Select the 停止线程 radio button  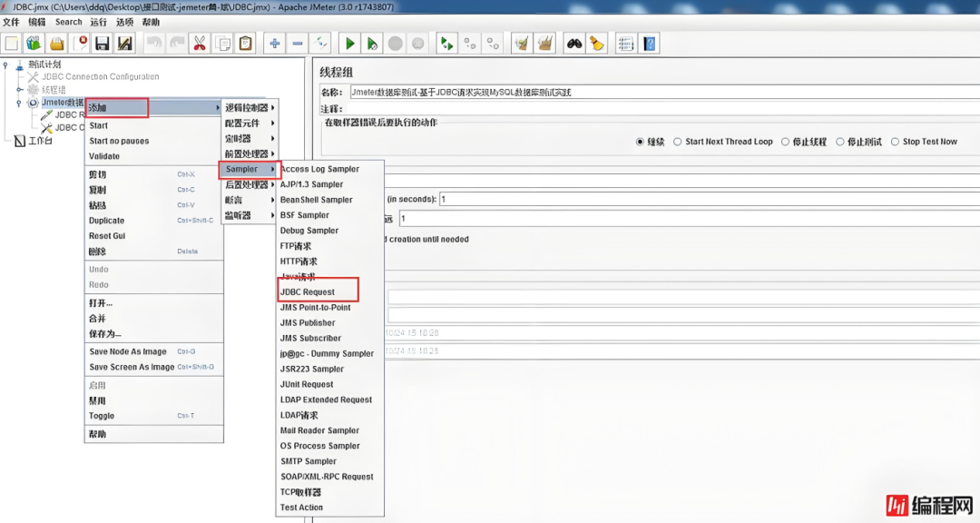[x=786, y=142]
